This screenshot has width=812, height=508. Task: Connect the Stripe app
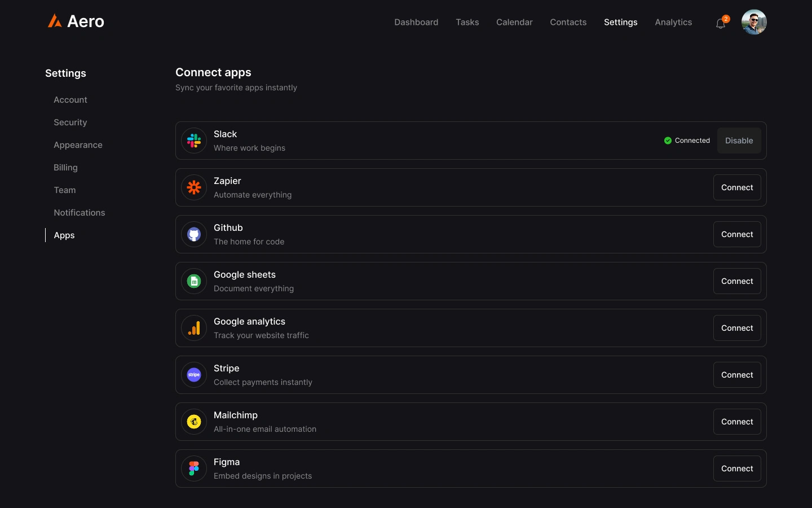point(737,375)
